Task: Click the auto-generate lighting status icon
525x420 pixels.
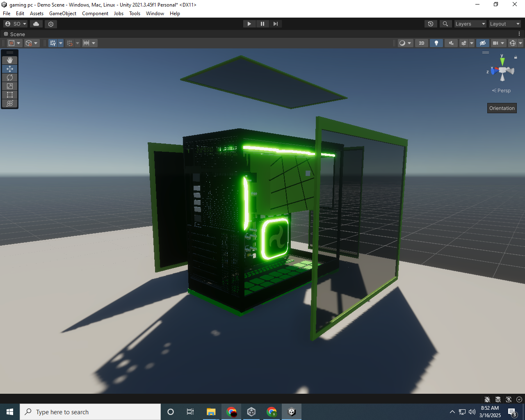Action: [x=509, y=399]
